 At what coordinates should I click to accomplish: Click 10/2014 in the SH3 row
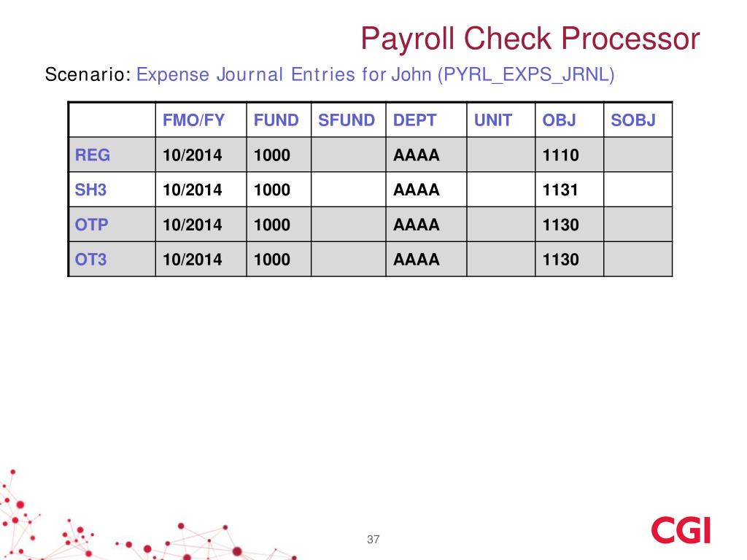point(193,190)
